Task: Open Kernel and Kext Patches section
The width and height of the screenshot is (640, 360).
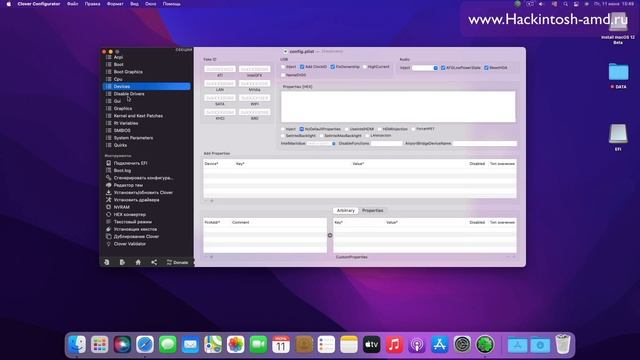Action: (x=138, y=116)
